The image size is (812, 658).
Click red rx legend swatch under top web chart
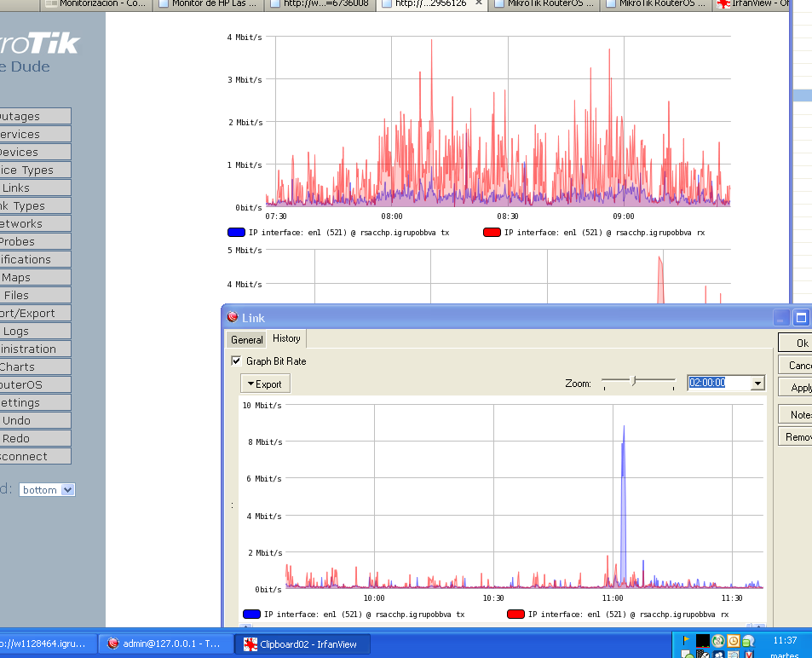(x=492, y=232)
